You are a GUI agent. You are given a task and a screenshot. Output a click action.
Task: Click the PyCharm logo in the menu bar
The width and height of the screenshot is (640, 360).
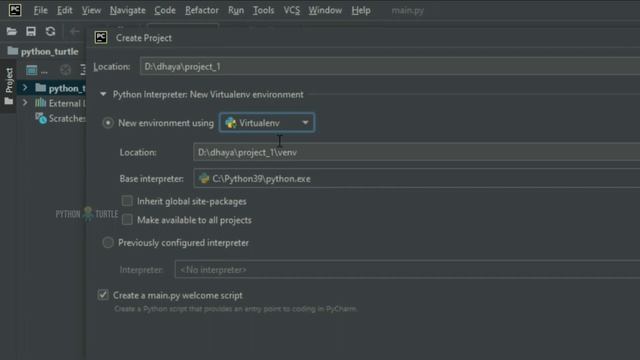[x=15, y=10]
